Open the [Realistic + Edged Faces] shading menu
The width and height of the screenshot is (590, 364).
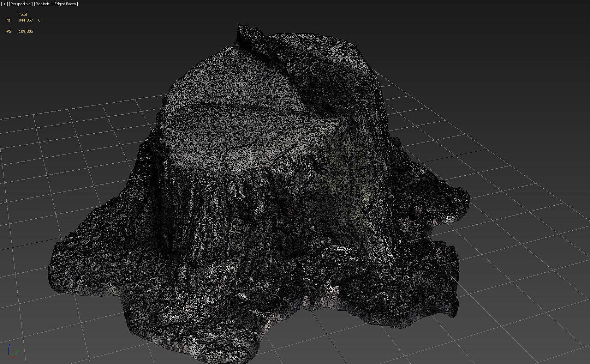coord(56,4)
